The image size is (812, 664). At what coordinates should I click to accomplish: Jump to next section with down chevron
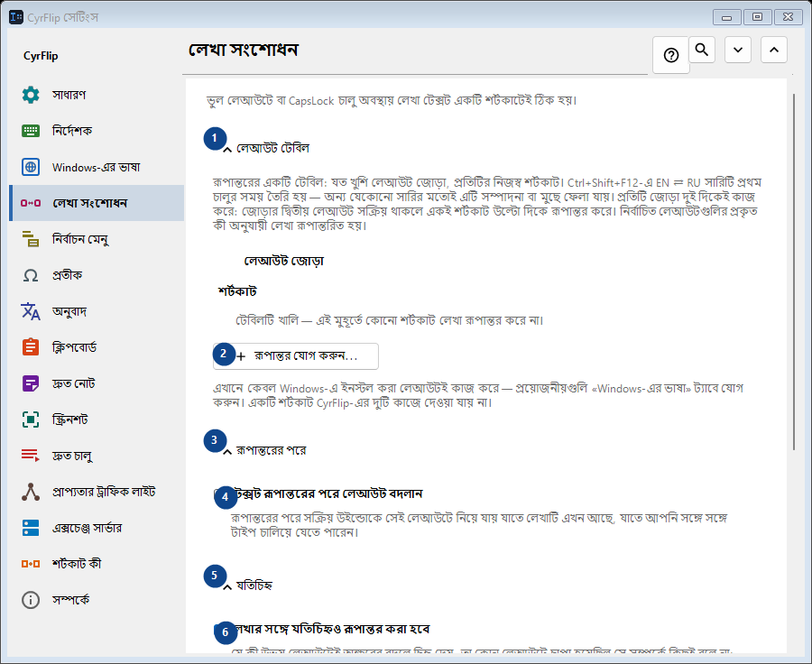coord(738,50)
